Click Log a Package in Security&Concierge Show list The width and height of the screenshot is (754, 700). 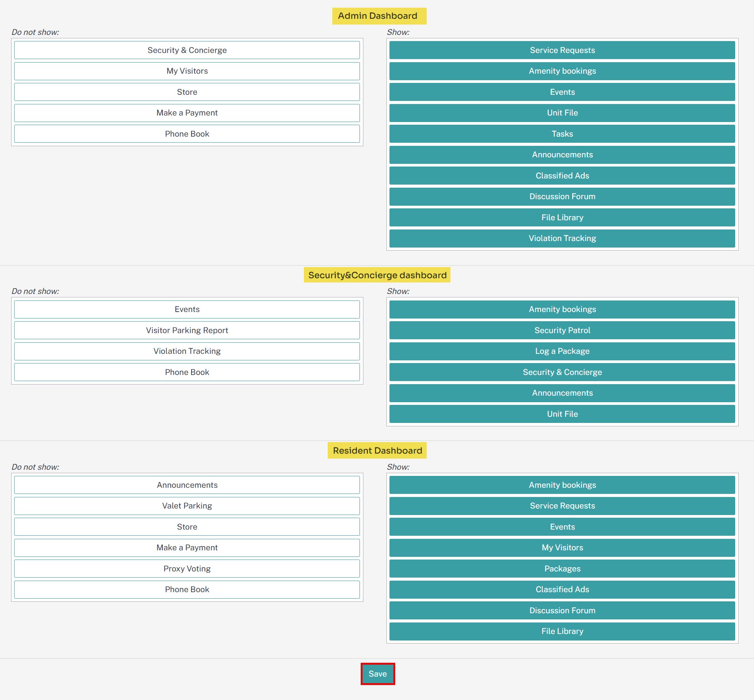coord(562,351)
